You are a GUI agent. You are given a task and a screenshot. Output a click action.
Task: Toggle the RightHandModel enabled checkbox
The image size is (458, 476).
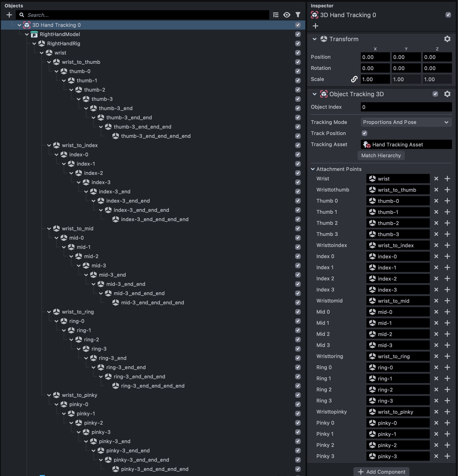coord(298,34)
